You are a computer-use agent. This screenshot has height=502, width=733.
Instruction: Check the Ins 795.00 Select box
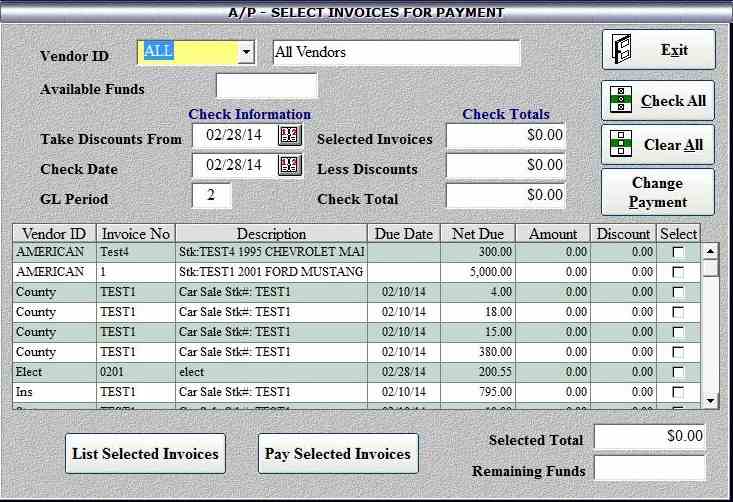(678, 393)
